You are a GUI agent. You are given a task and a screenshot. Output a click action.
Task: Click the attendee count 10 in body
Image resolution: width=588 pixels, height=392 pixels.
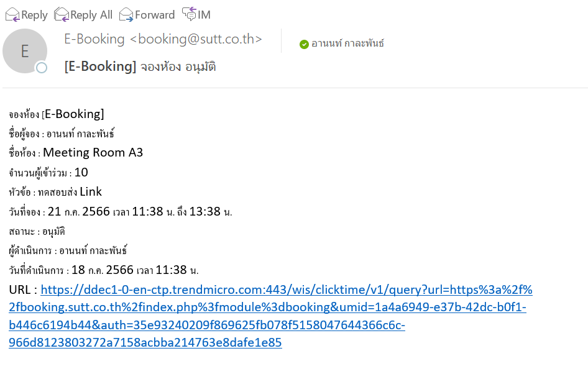click(81, 172)
